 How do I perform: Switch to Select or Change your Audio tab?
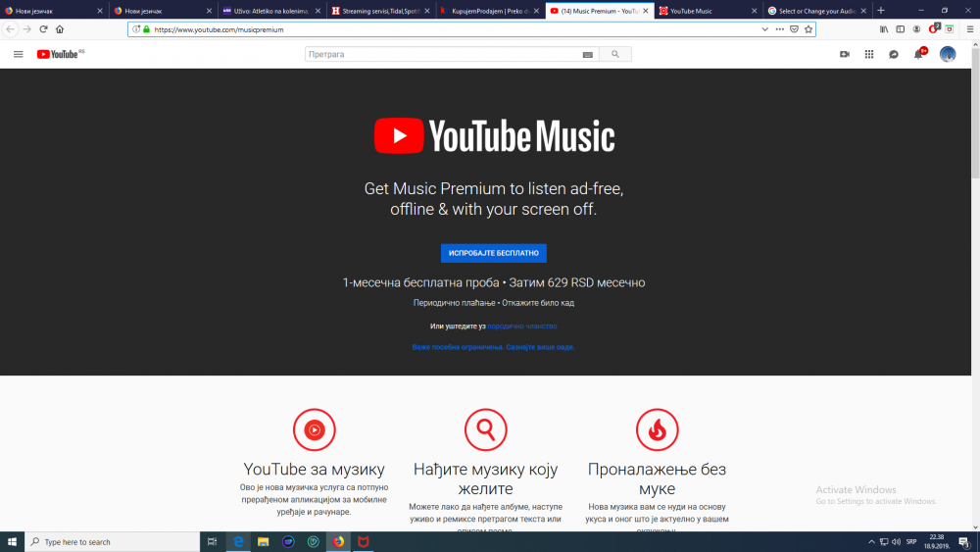(x=816, y=11)
